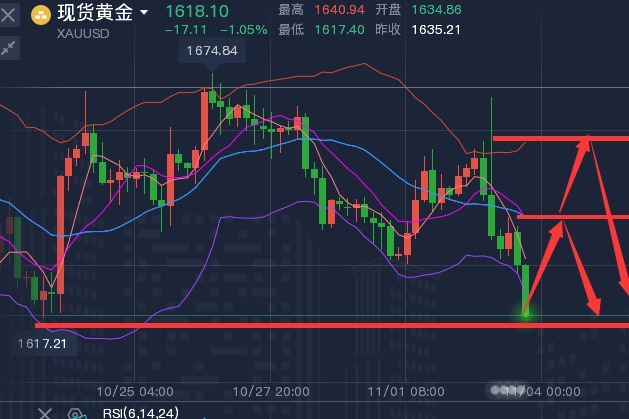This screenshot has width=629, height=419.
Task: Remove the RSI indicator using its X icon
Action: coord(45,412)
